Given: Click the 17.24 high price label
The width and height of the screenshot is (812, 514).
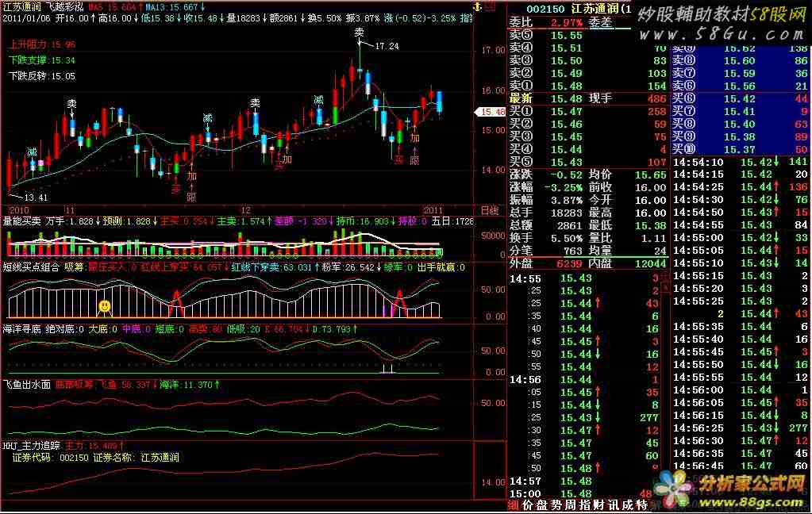Looking at the screenshot, I should point(387,46).
